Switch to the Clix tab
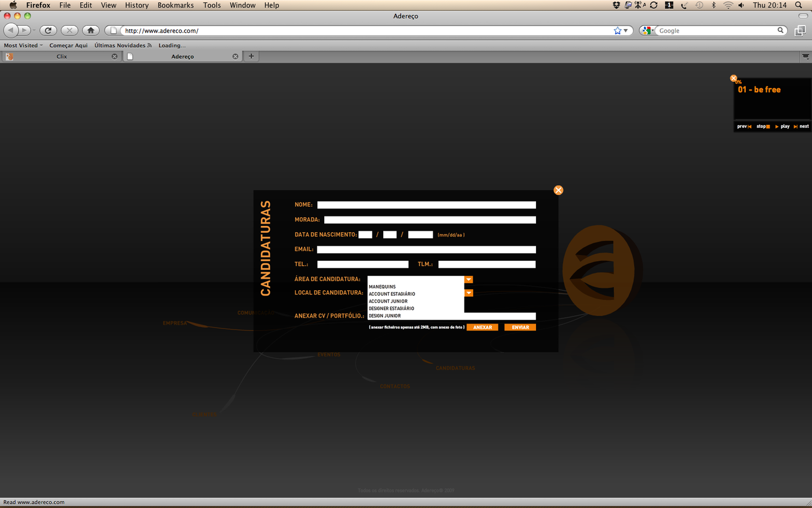The image size is (812, 508). pyautogui.click(x=61, y=56)
